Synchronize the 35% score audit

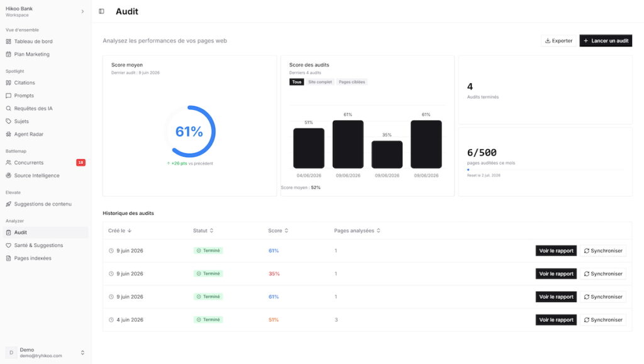pos(603,273)
